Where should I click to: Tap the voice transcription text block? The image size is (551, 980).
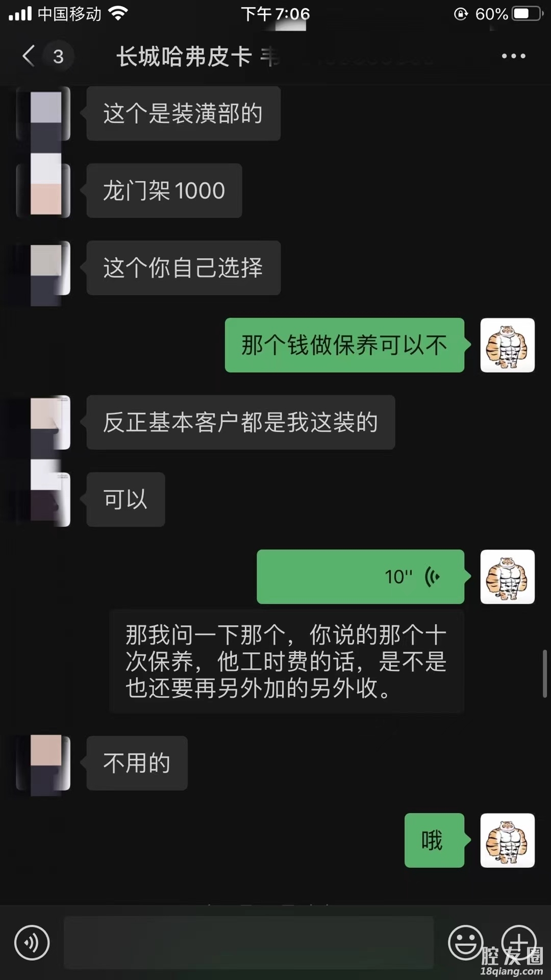(x=287, y=661)
